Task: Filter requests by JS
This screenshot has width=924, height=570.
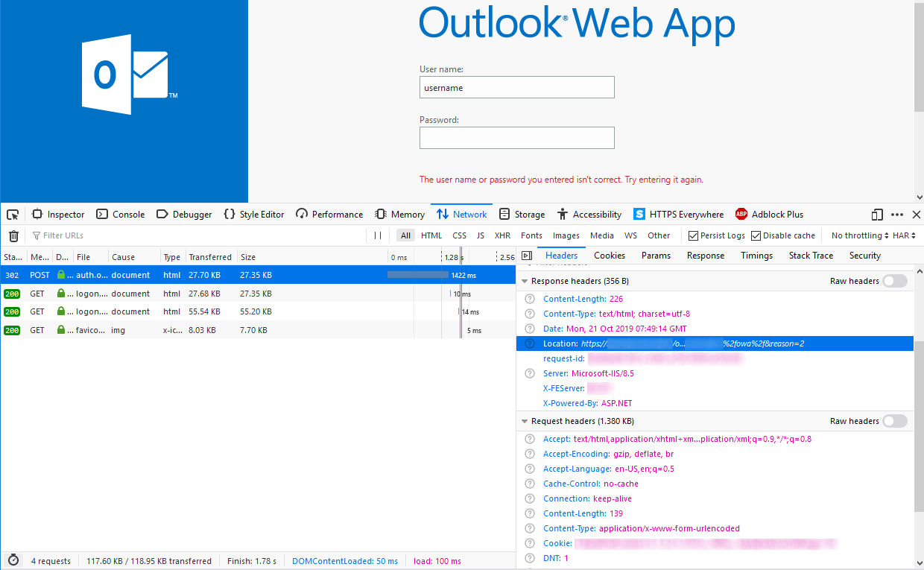Action: coord(481,235)
